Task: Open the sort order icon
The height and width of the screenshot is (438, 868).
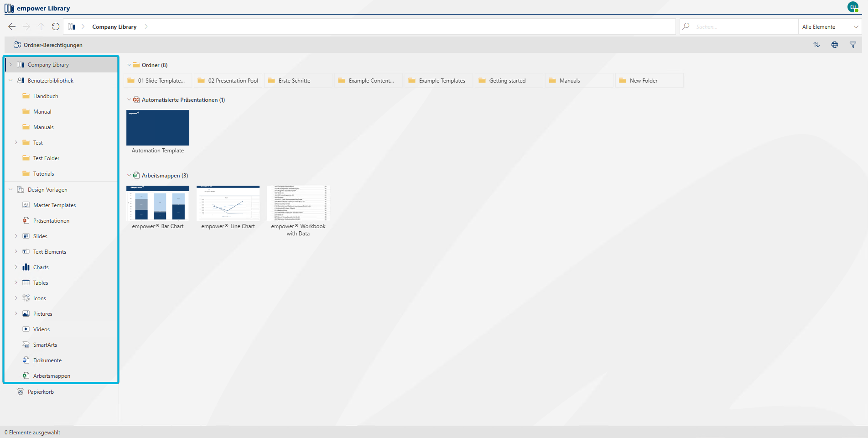Action: pyautogui.click(x=816, y=45)
